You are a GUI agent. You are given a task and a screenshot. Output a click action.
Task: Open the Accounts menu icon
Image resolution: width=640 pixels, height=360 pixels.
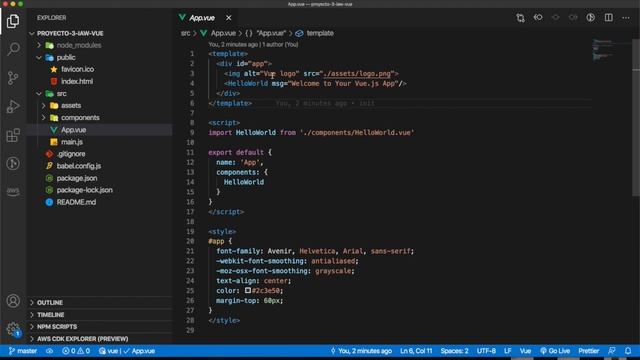point(13,301)
